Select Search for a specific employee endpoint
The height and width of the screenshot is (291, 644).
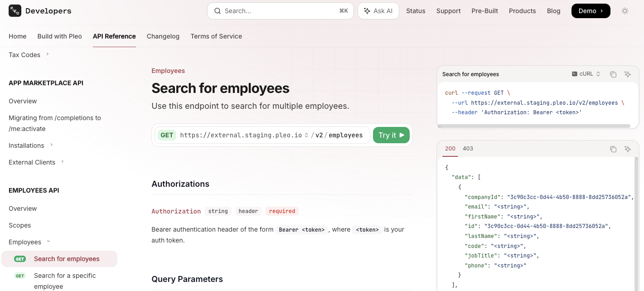pyautogui.click(x=65, y=281)
